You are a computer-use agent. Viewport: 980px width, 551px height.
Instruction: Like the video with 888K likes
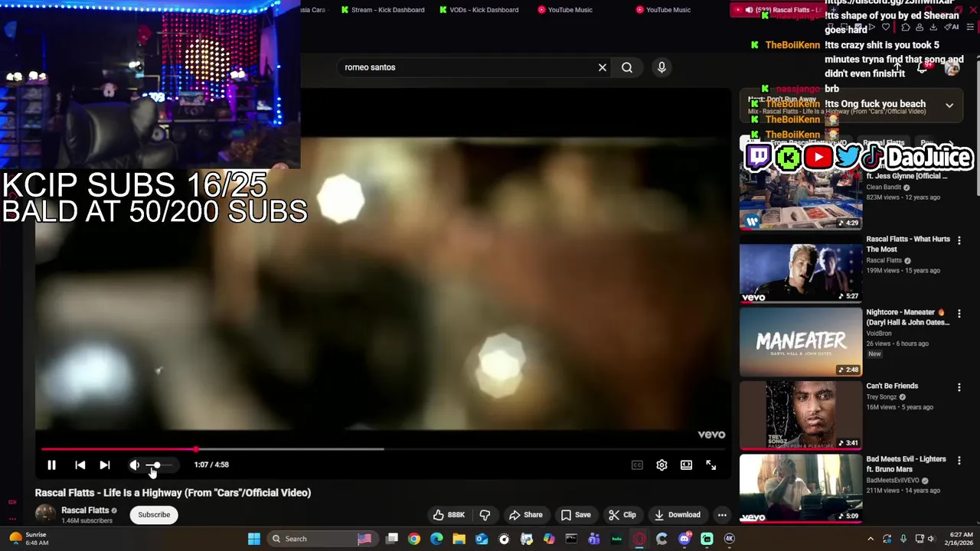pos(449,515)
